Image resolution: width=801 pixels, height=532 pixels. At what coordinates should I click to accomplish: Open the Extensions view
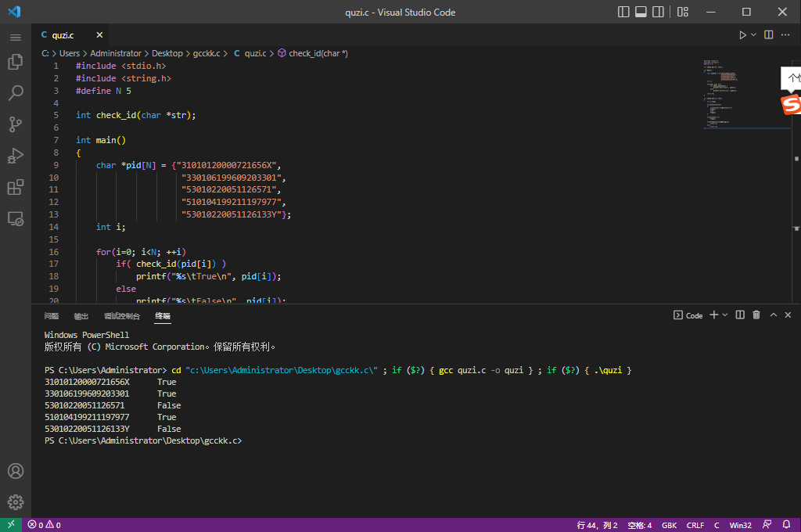pos(16,187)
